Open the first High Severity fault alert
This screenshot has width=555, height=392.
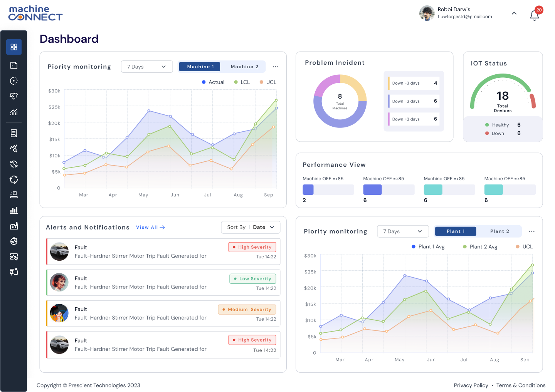click(163, 252)
